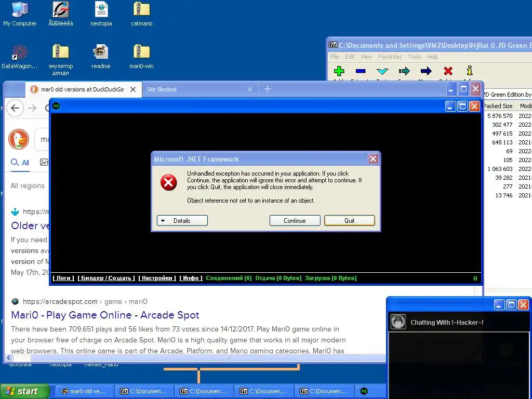Image resolution: width=532 pixels, height=399 pixels.
Task: Switch to mar0 old ve... taskbar item
Action: [x=85, y=391]
